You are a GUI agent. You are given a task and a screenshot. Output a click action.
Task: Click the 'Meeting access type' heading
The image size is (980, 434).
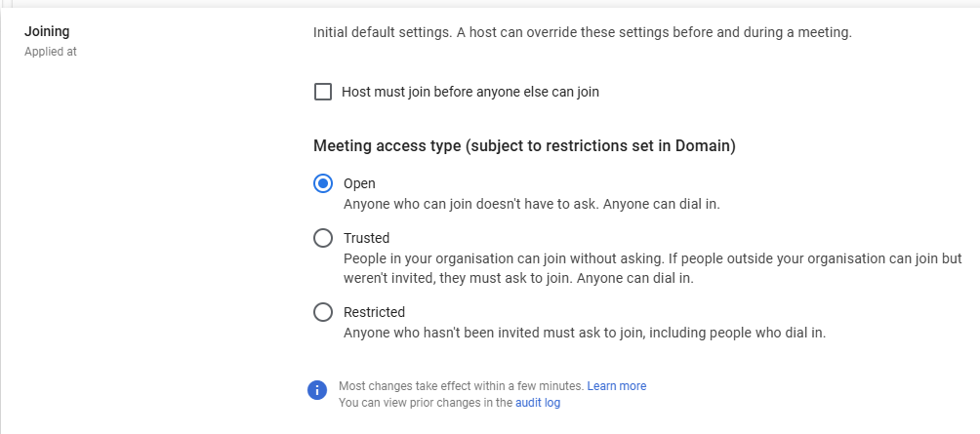(x=524, y=146)
